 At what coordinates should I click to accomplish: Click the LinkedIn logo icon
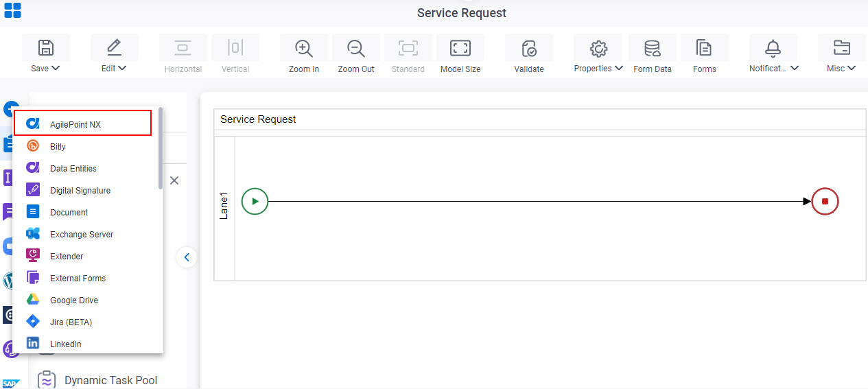pos(33,343)
